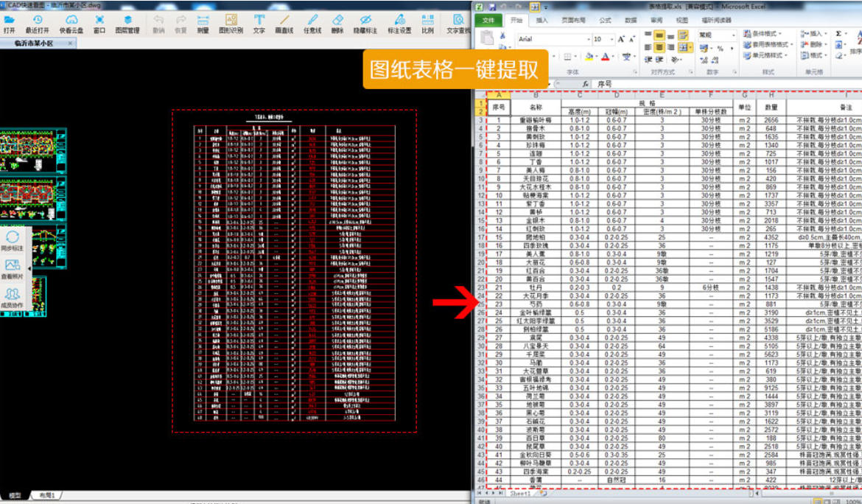Click 同步标注 sync annotations in side panel
This screenshot has height=504, width=862.
(x=12, y=241)
